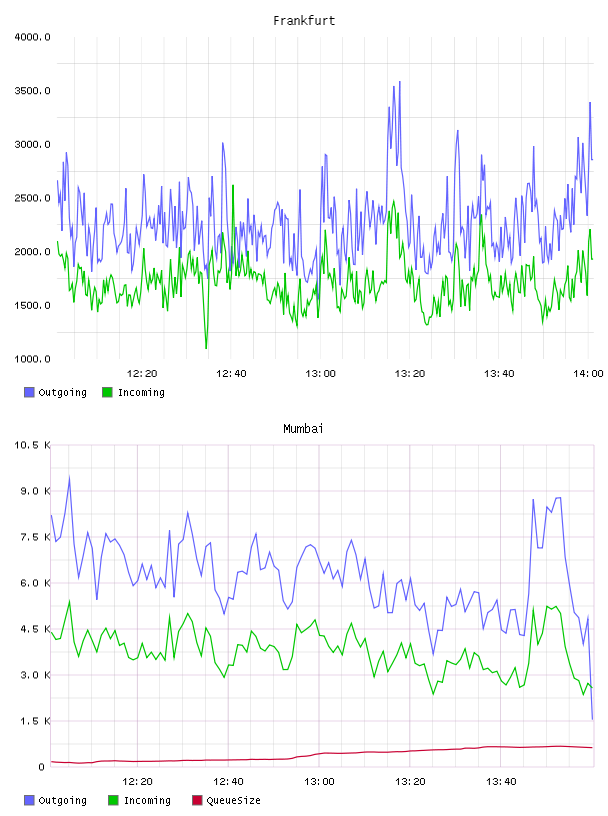Click the blue Outgoing swatch in Frankfurt legend
The height and width of the screenshot is (816, 608).
tap(29, 392)
